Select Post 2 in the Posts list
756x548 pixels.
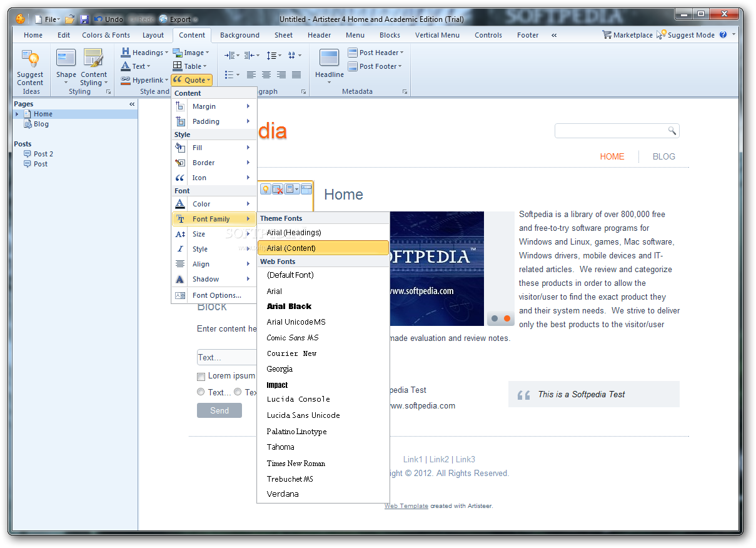point(44,154)
